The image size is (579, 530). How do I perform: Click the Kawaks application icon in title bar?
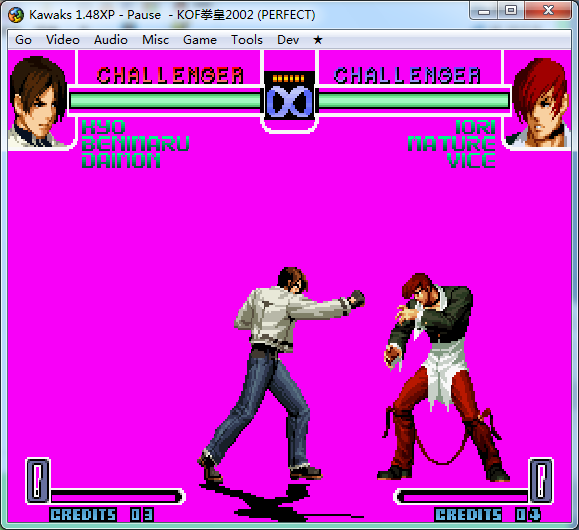point(16,15)
